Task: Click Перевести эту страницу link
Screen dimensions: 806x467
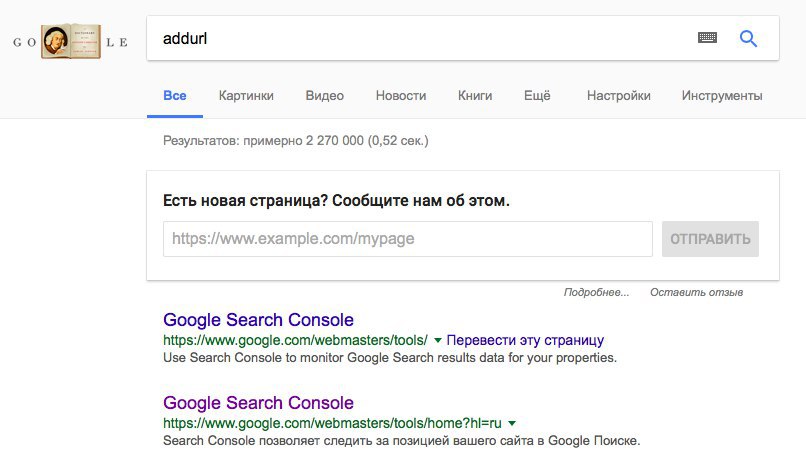Action: [x=525, y=340]
